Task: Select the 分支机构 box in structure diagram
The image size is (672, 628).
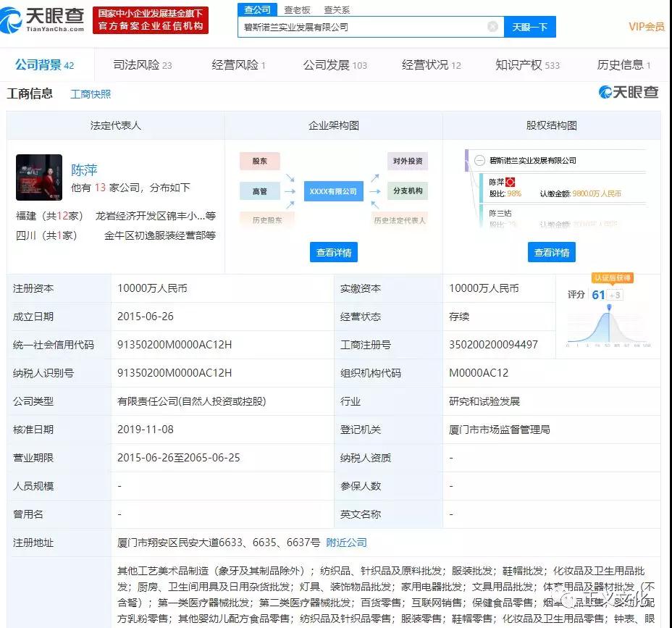Action: pos(408,191)
